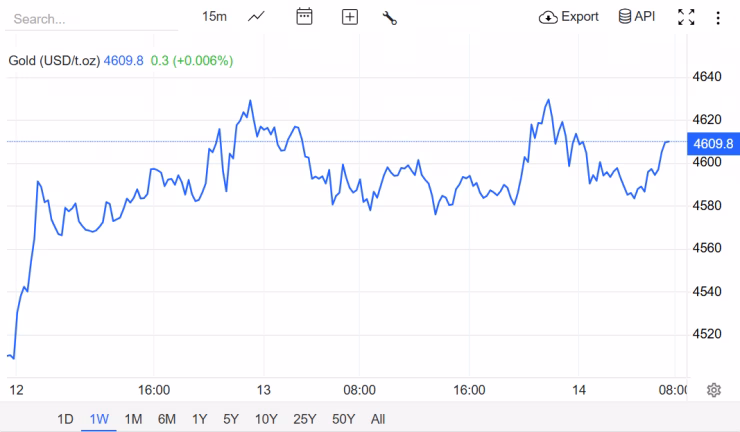
Task: Select the 1Y time range
Action: [200, 419]
